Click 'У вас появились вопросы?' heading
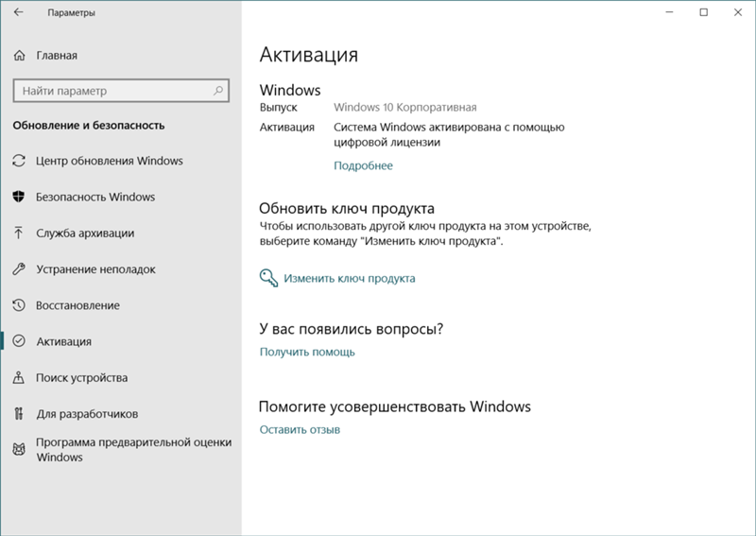 click(x=351, y=329)
